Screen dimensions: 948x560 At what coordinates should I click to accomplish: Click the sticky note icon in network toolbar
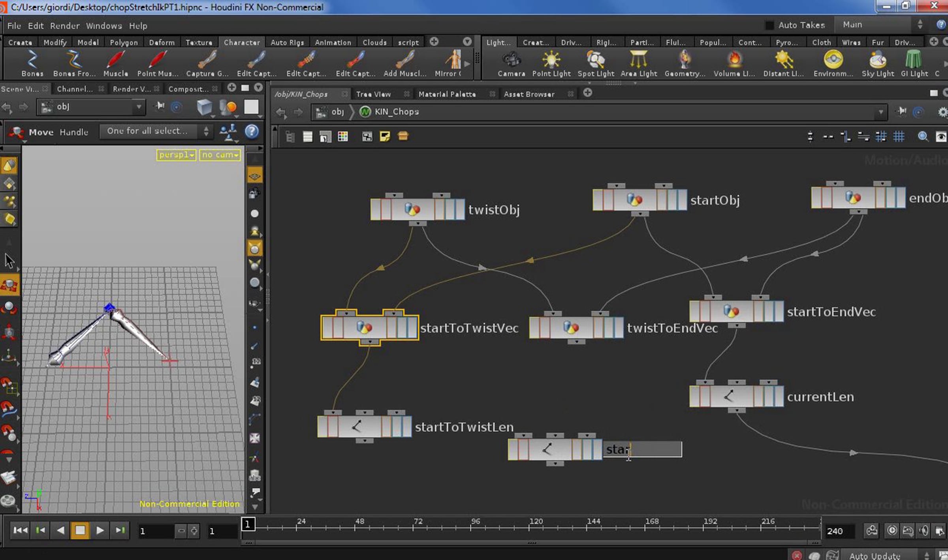385,137
